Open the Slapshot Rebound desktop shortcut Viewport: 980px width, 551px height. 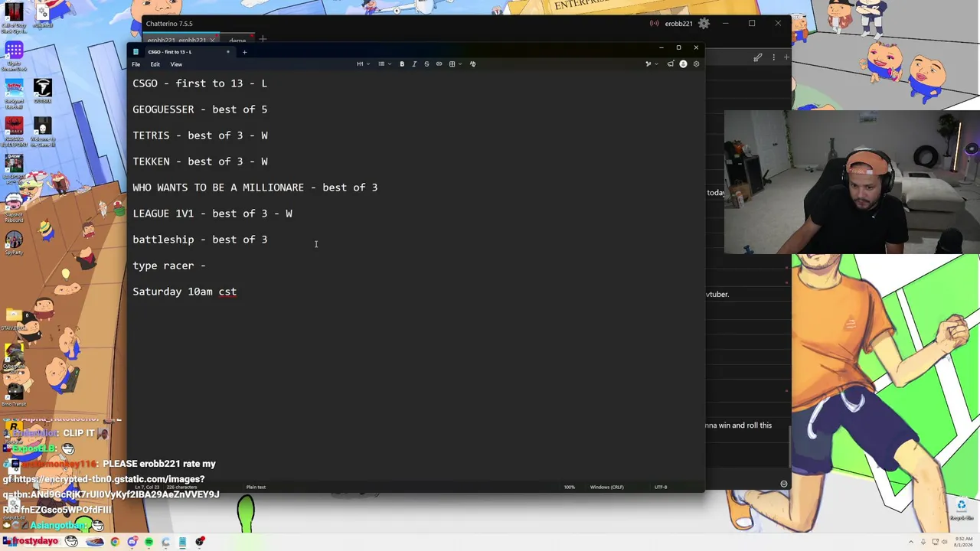14,207
